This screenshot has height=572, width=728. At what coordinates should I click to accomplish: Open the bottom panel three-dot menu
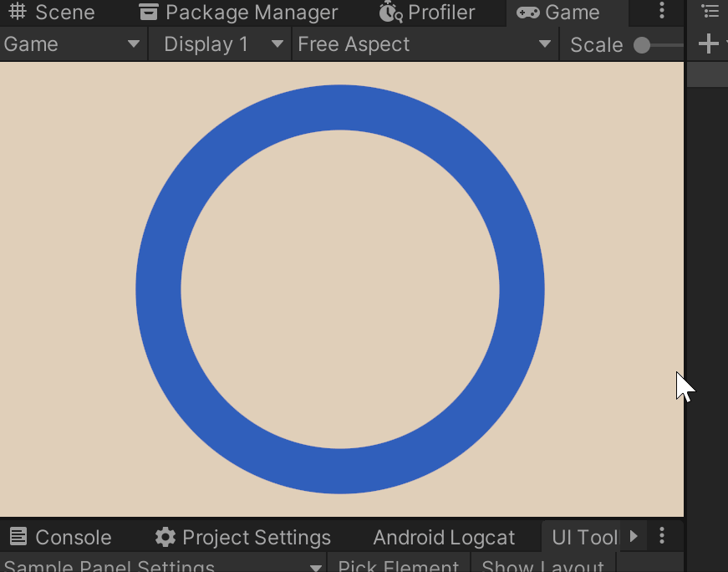pyautogui.click(x=662, y=536)
